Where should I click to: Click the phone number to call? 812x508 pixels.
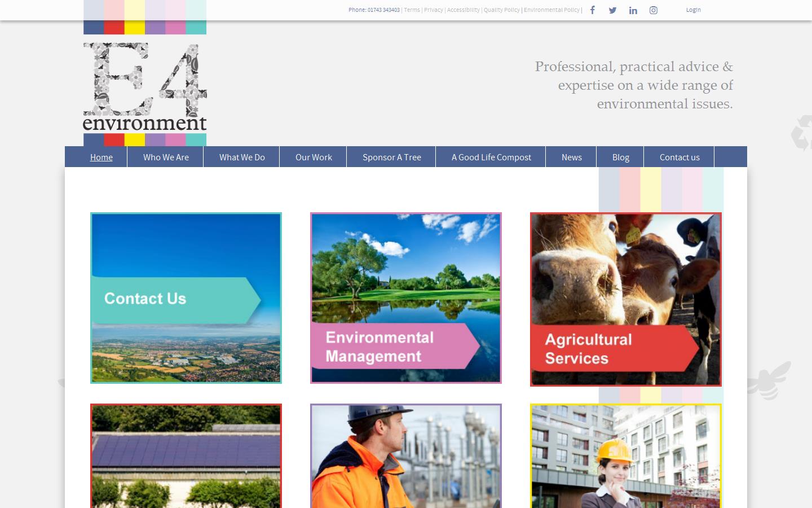(x=384, y=10)
